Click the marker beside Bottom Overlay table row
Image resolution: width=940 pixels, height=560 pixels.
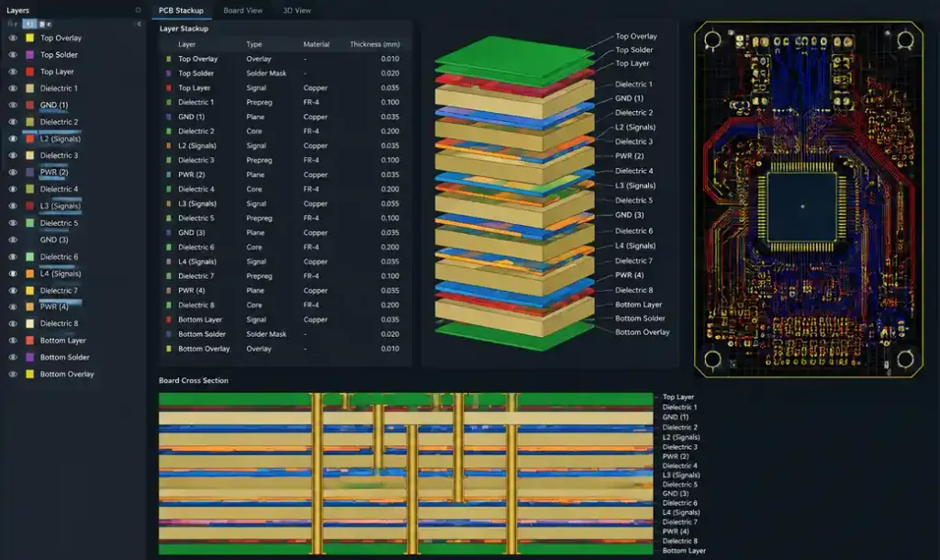pos(169,349)
